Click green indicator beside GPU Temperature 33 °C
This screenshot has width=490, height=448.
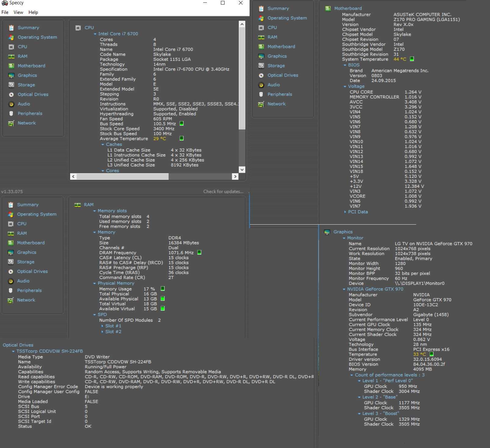[431, 354]
